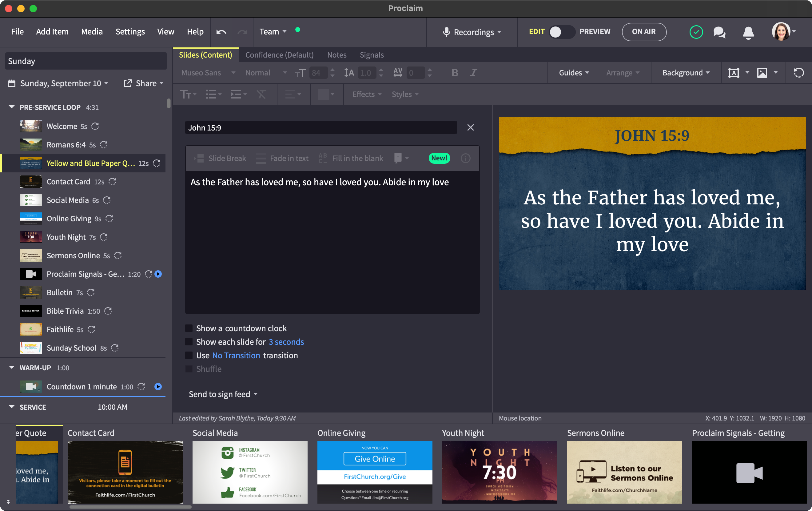Click the green sync status checkmark
This screenshot has width=812, height=511.
[696, 32]
